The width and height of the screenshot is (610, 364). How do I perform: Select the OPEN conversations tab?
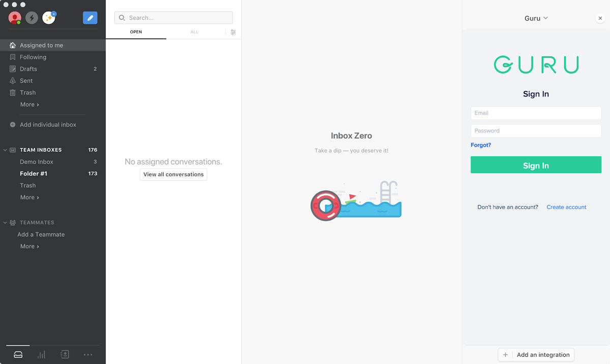136,32
